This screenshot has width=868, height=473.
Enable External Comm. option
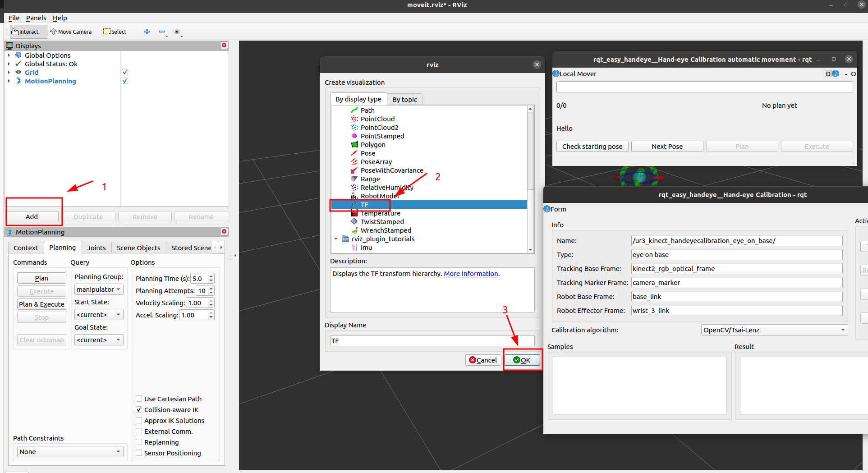[139, 431]
